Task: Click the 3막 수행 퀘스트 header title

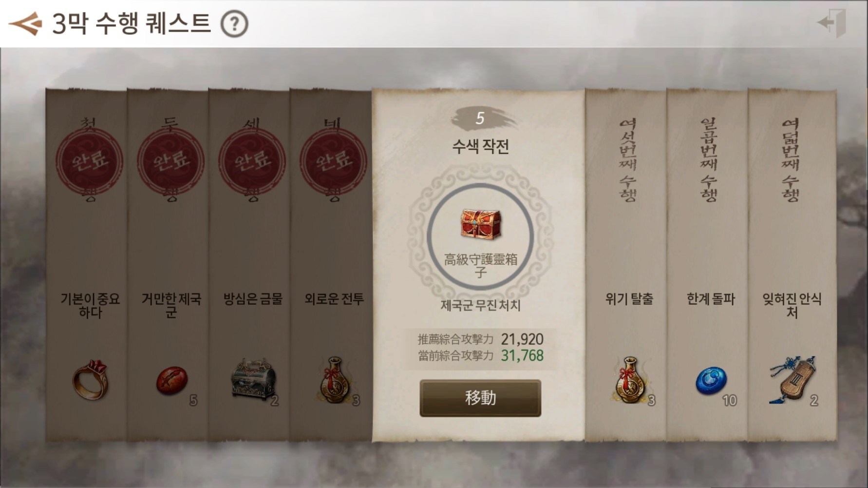Action: click(x=132, y=23)
